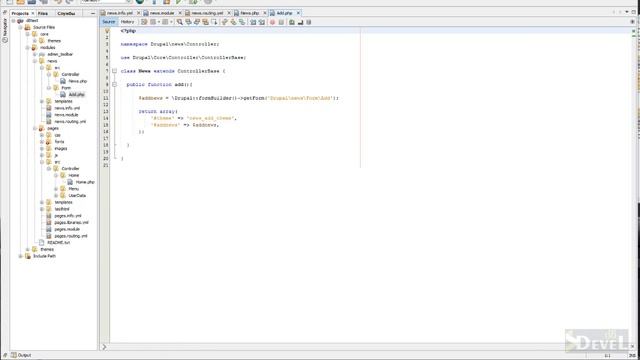Image resolution: width=640 pixels, height=360 pixels.
Task: Switch to the news.module editor tab
Action: [162, 13]
